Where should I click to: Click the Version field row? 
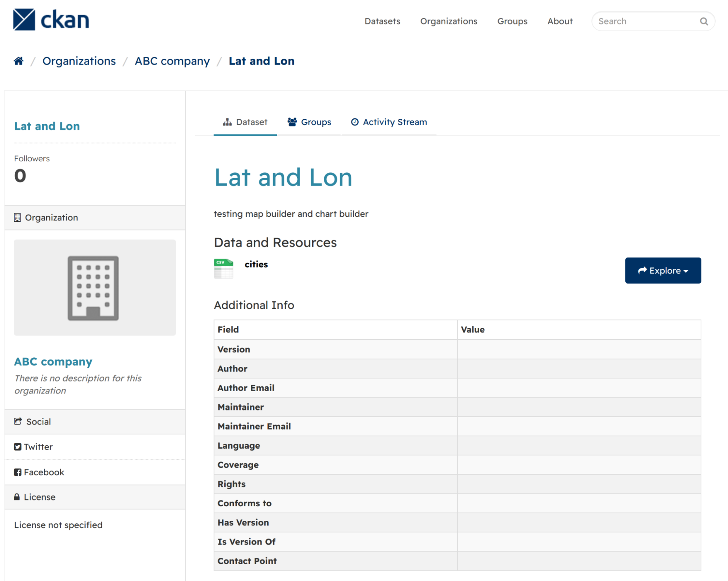click(457, 349)
